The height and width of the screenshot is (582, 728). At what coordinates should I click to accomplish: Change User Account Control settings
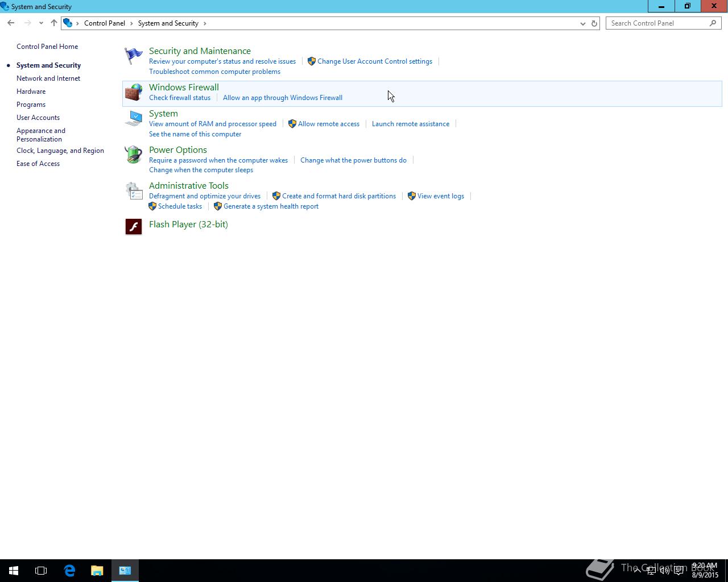(x=375, y=61)
